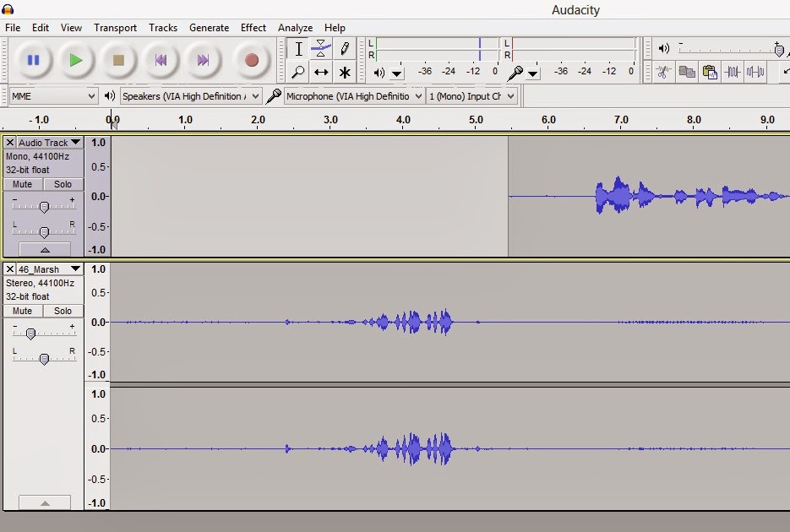Click the output level meter bar

tap(437, 49)
